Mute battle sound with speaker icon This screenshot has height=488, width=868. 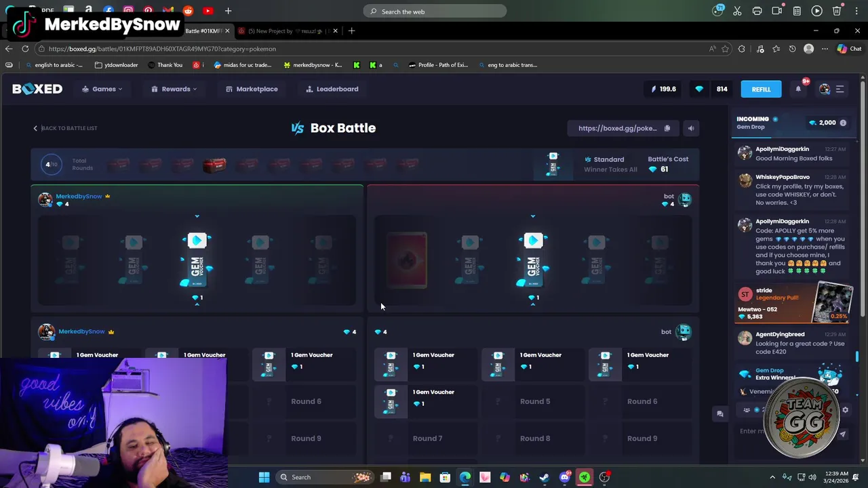coord(691,128)
